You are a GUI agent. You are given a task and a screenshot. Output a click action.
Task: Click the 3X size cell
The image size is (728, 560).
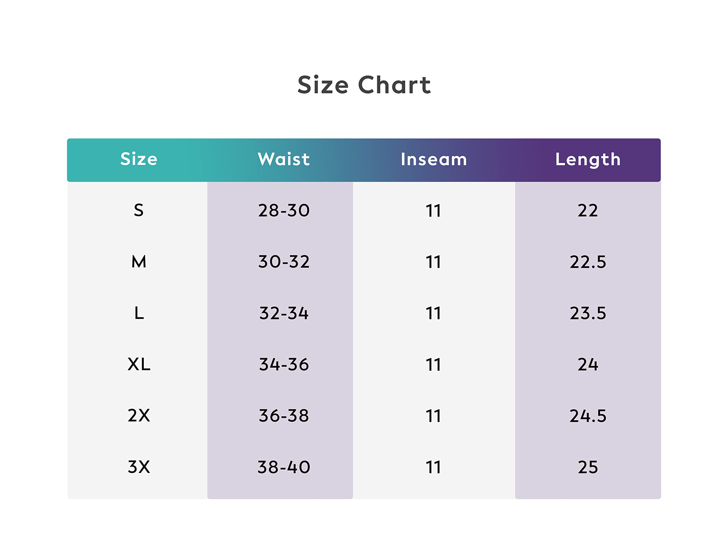pyautogui.click(x=139, y=467)
